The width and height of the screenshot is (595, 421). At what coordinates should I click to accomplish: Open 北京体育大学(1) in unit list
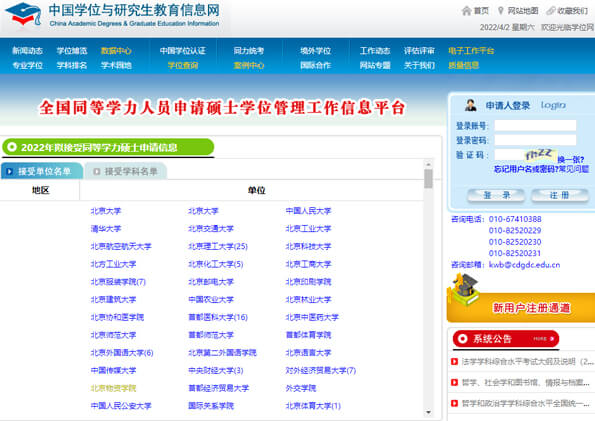pos(313,406)
